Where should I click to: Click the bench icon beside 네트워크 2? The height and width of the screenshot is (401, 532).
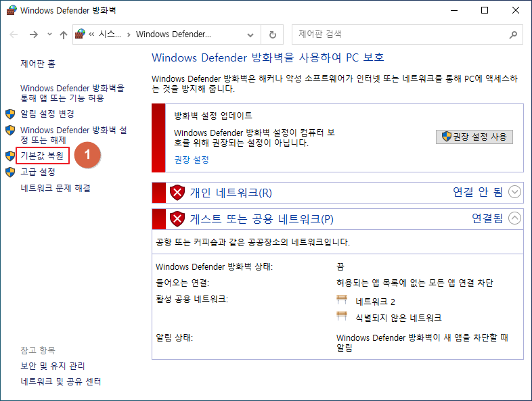point(342,300)
